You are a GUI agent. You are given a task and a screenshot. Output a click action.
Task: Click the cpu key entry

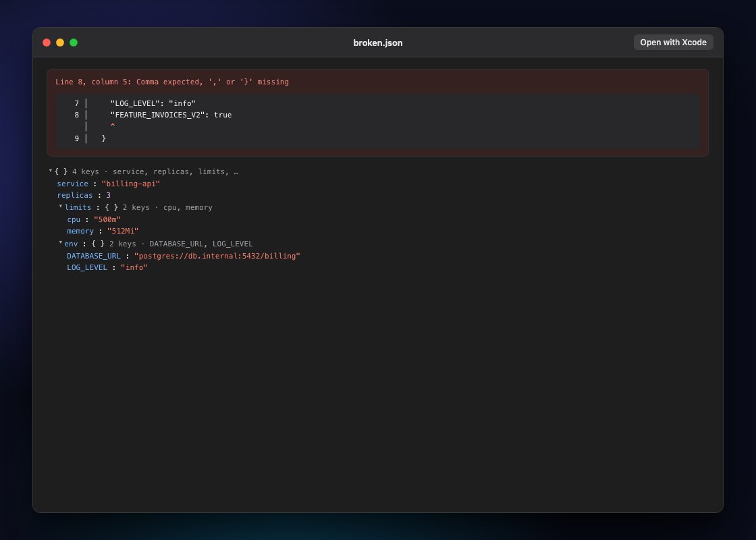click(74, 219)
